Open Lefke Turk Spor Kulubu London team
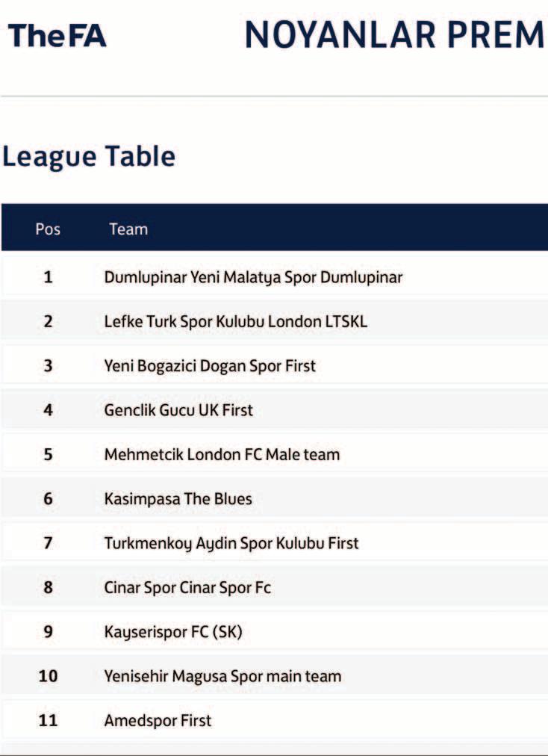548x756 pixels. (x=235, y=321)
